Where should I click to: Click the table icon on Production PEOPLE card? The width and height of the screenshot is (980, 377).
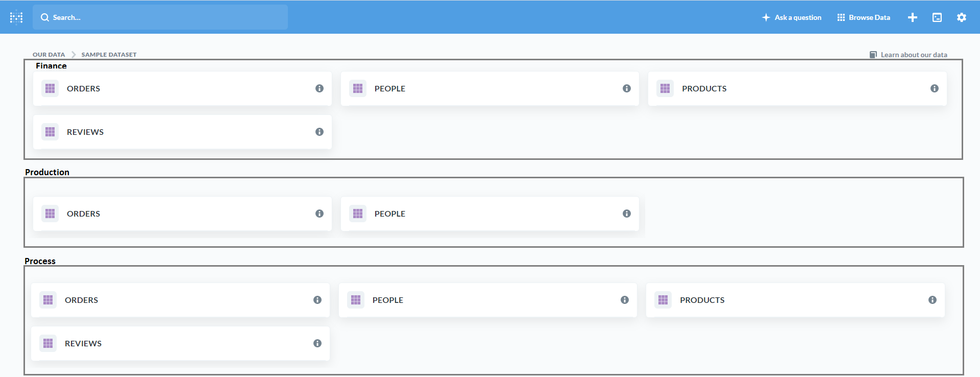[357, 214]
